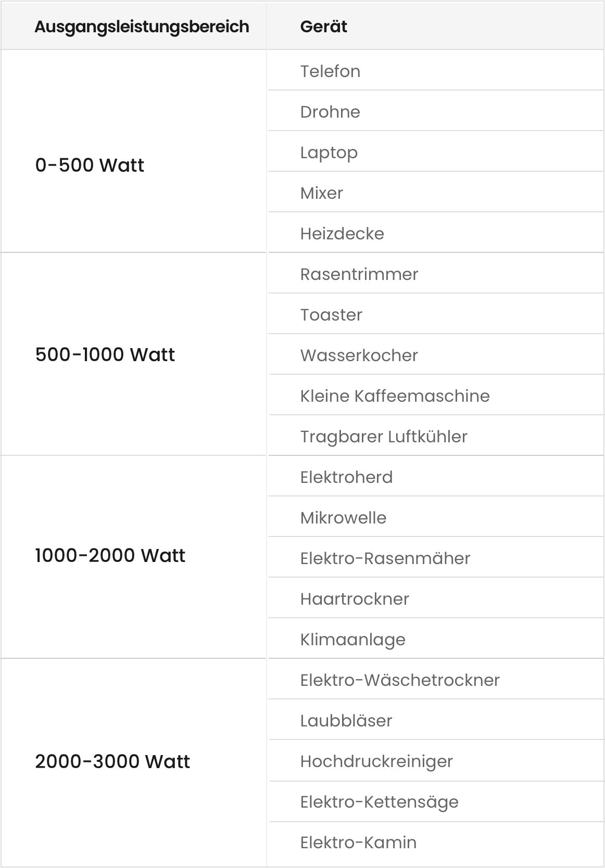
Task: Select the Rasentrimmer entry
Action: tap(359, 274)
